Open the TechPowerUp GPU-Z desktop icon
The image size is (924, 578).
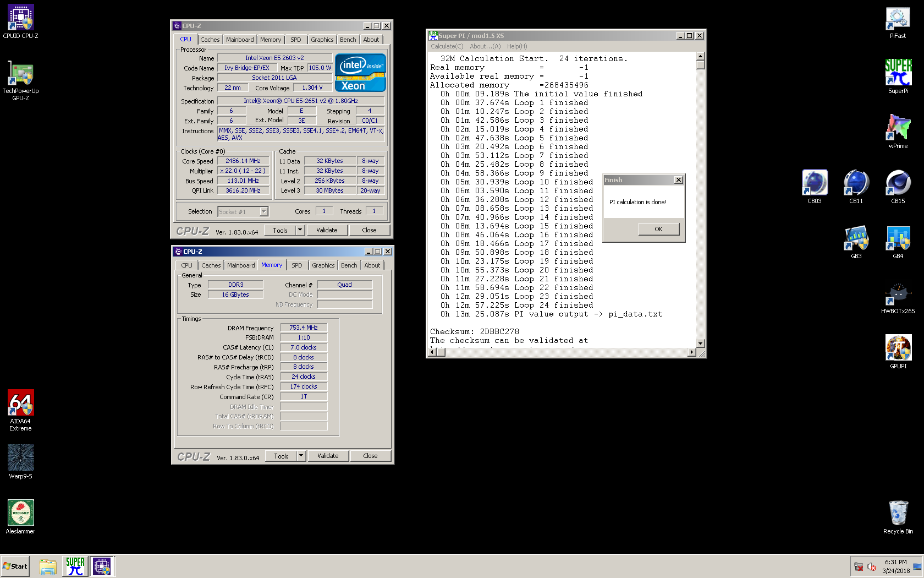20,80
